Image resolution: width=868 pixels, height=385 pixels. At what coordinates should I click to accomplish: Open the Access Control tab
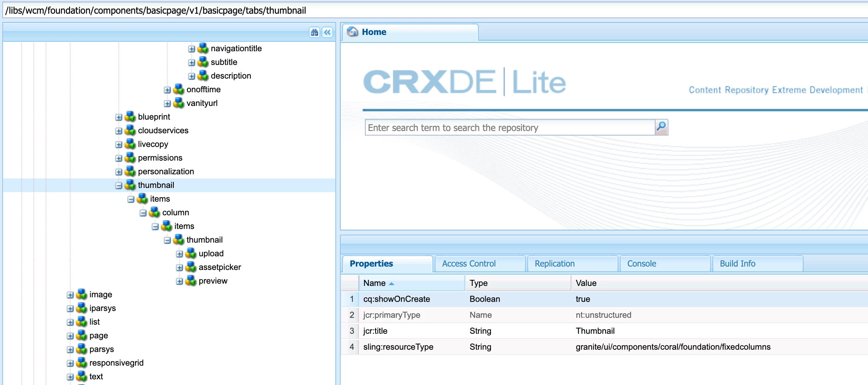pos(480,264)
